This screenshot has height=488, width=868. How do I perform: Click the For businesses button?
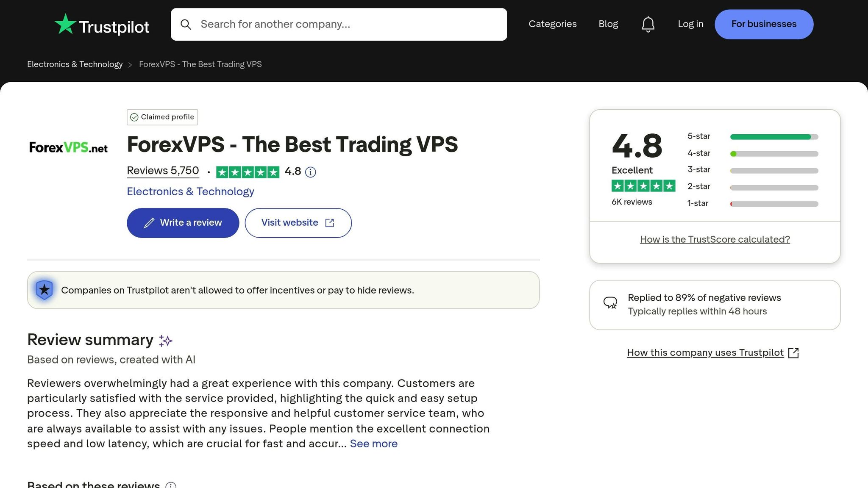764,24
